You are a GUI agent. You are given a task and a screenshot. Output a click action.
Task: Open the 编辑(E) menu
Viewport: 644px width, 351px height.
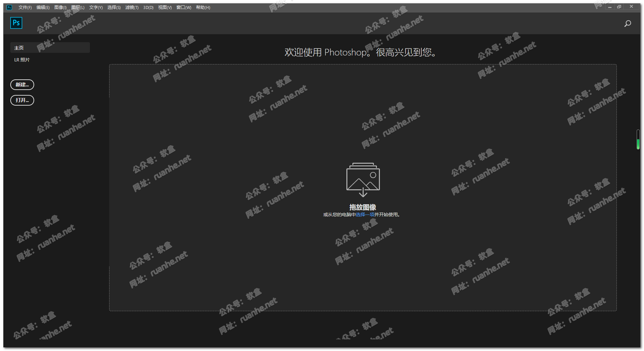point(43,7)
